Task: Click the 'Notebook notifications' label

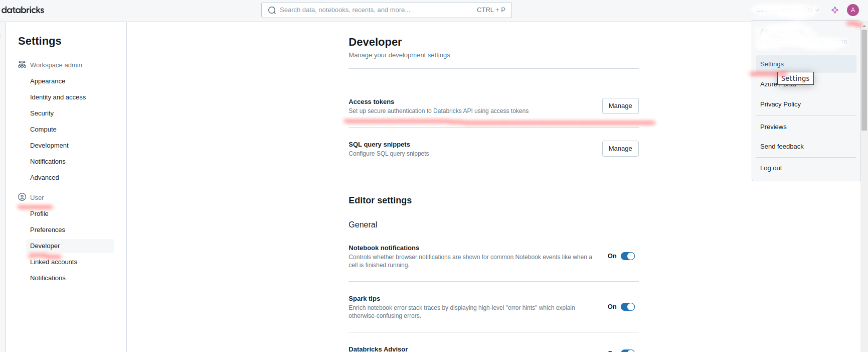Action: (x=384, y=248)
